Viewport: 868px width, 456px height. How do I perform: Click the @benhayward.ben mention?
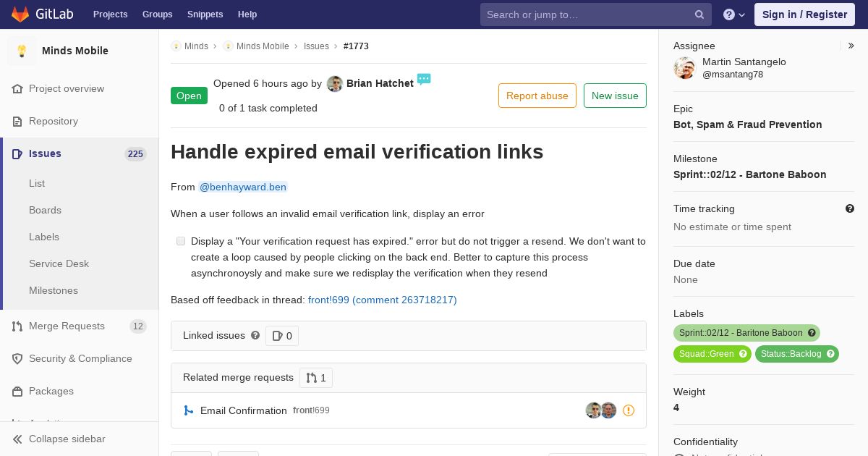click(x=243, y=187)
